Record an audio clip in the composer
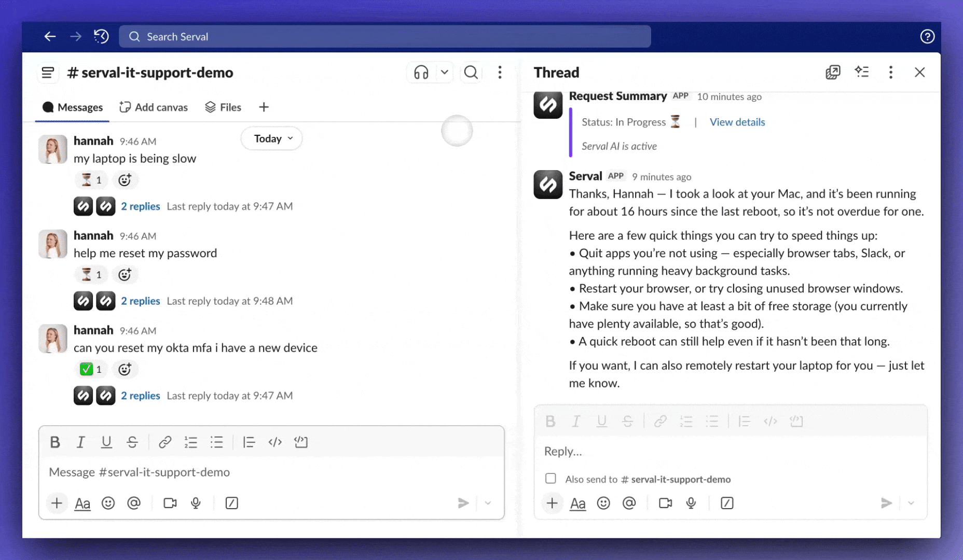The height and width of the screenshot is (560, 963). click(196, 503)
